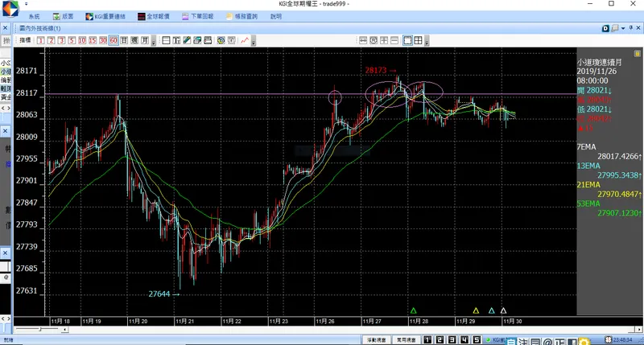Expand the drawing toolbar overflow arrow
This screenshot has width=644, height=345.
coord(254,41)
